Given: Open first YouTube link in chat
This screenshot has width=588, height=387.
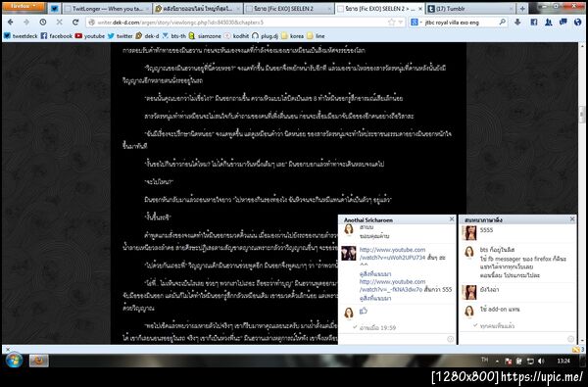Looking at the screenshot, I should point(393,254).
